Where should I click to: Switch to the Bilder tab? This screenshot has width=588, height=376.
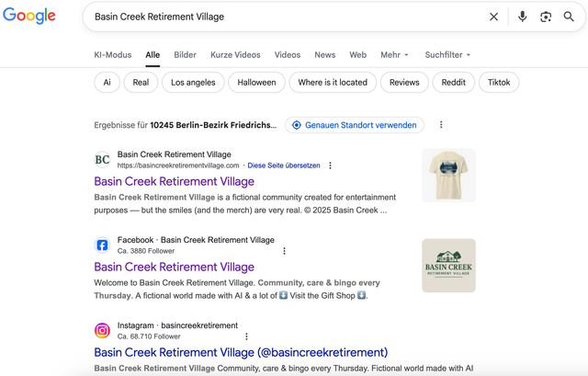[185, 55]
